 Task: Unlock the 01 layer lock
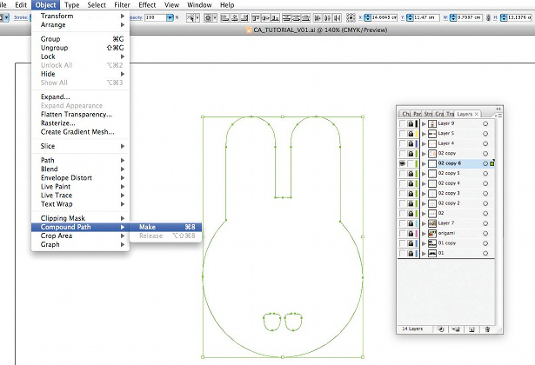411,253
